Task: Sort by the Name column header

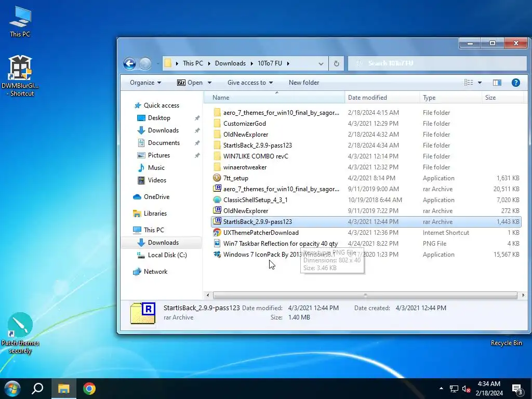Action: [274, 98]
